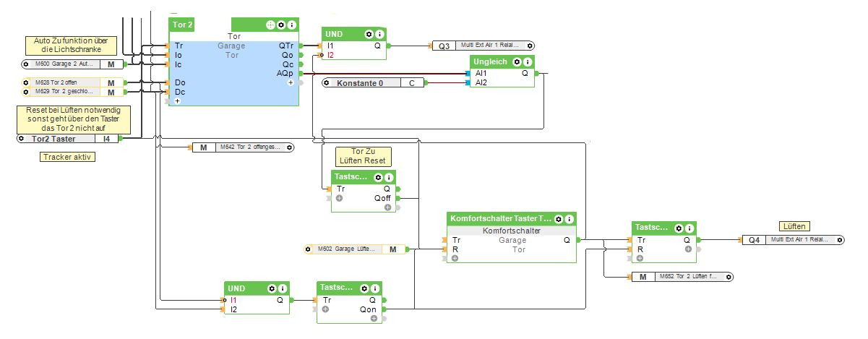Select the M642 Tor 2 offenges marker
The image size is (868, 339).
(243, 147)
